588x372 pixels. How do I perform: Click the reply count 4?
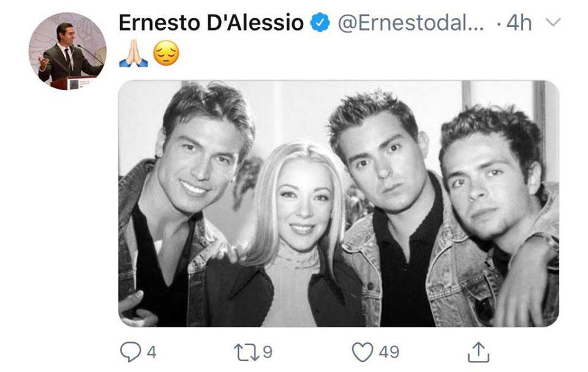click(151, 352)
